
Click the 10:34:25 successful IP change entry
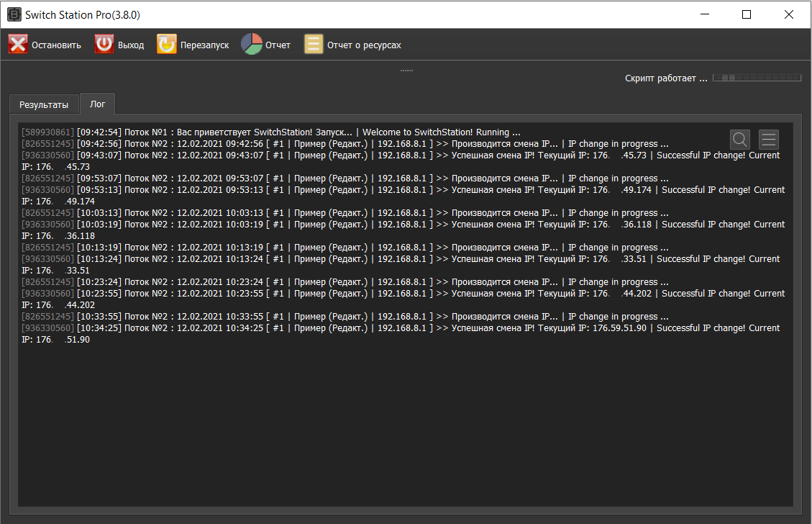(401, 334)
